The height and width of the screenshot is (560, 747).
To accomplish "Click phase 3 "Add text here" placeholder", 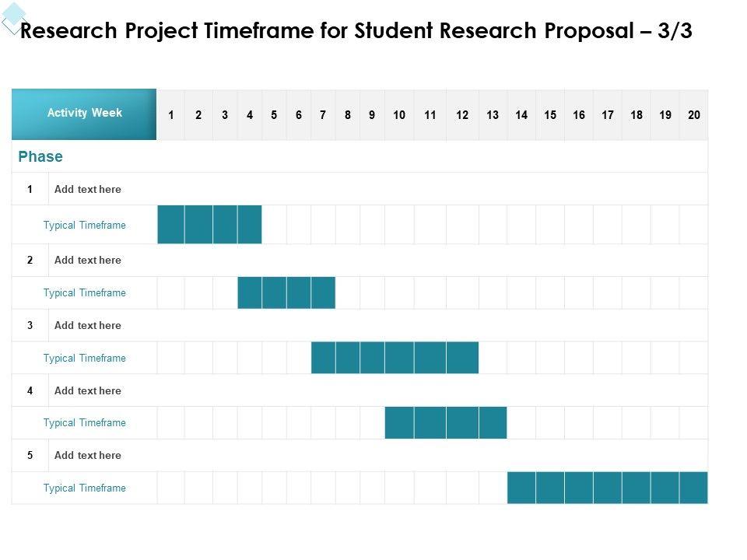I will click(88, 325).
